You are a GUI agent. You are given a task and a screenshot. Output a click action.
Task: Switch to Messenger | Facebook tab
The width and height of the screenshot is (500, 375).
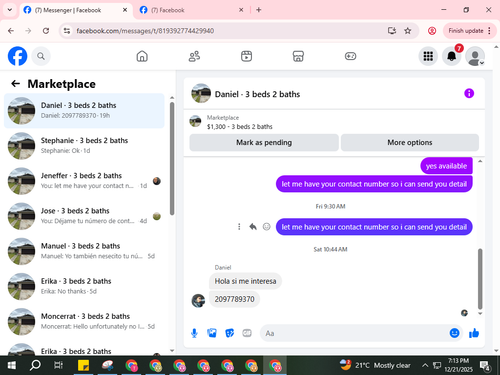pos(76,10)
